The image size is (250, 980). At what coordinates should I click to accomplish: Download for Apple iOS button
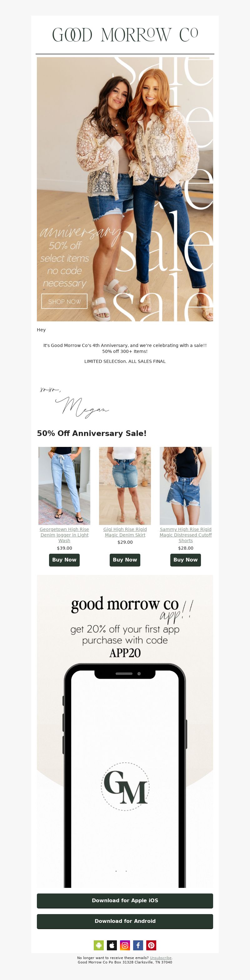125,900
